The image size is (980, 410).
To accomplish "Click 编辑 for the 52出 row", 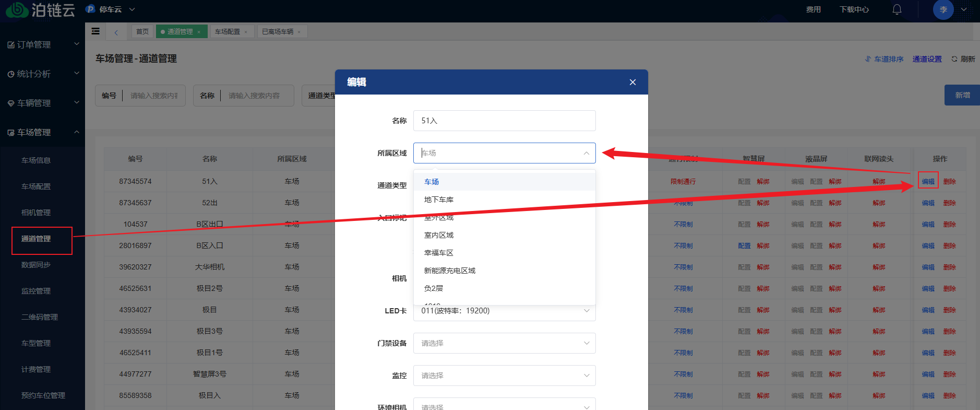I will pos(928,203).
